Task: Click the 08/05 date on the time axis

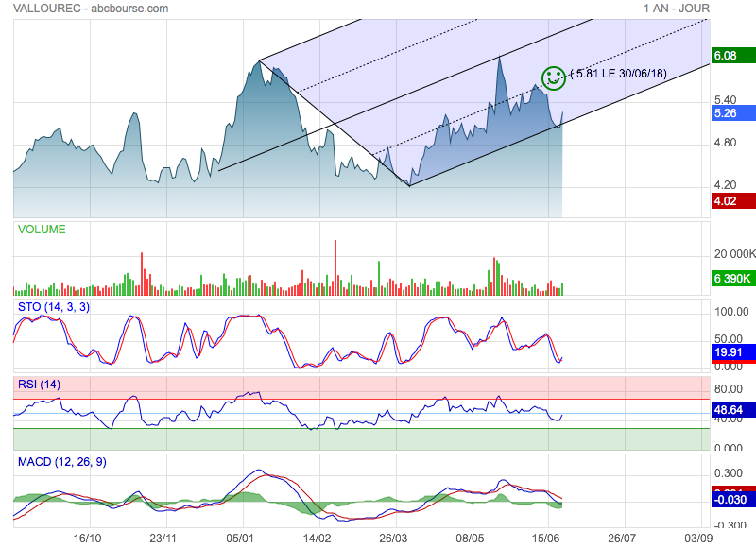Action: click(x=470, y=539)
